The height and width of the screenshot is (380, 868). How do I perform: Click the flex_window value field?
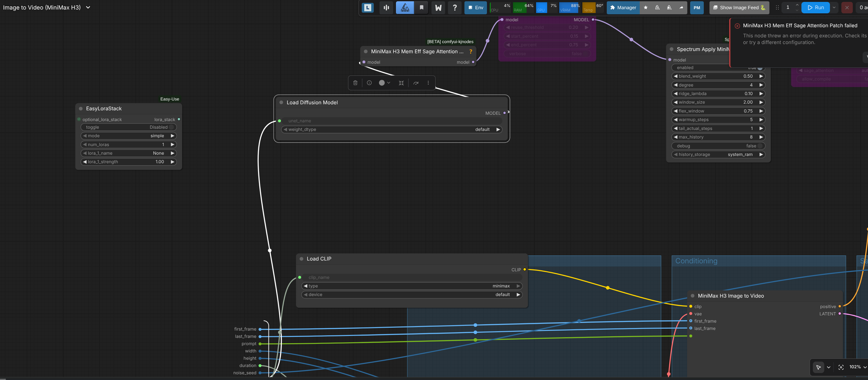(718, 111)
